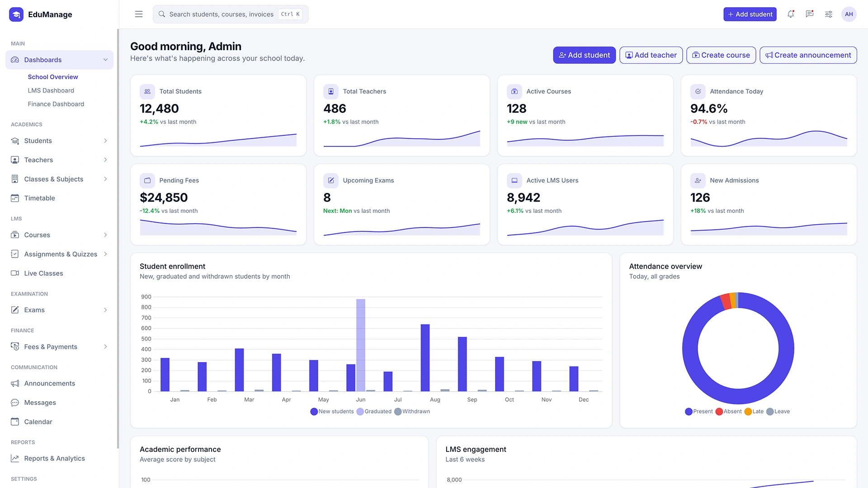
Task: Click the Total Students card icon
Action: tap(147, 91)
